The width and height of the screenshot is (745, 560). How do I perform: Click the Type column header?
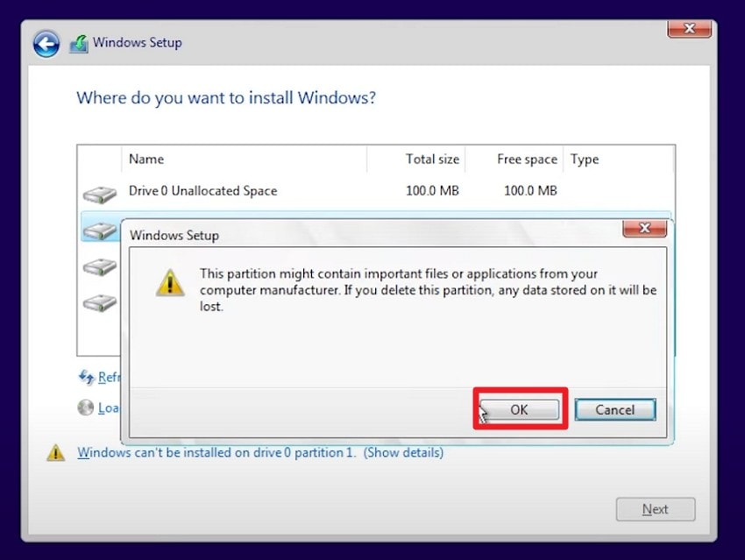pyautogui.click(x=584, y=159)
